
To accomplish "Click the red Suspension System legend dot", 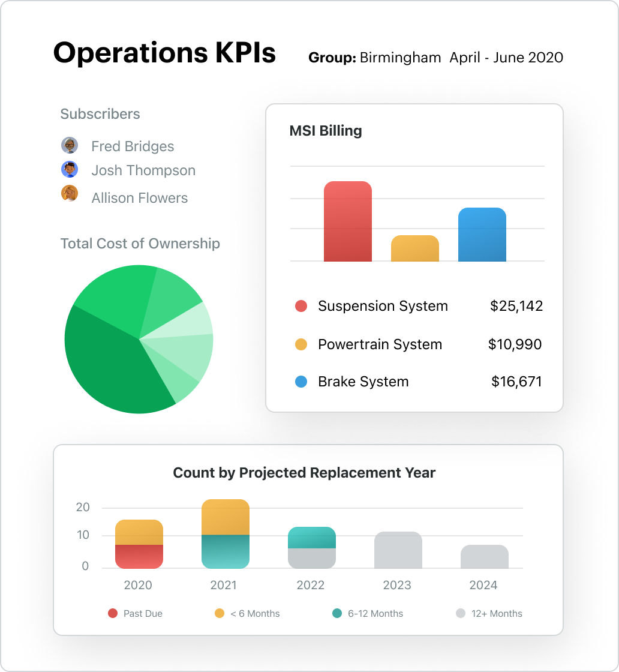I will coord(301,306).
